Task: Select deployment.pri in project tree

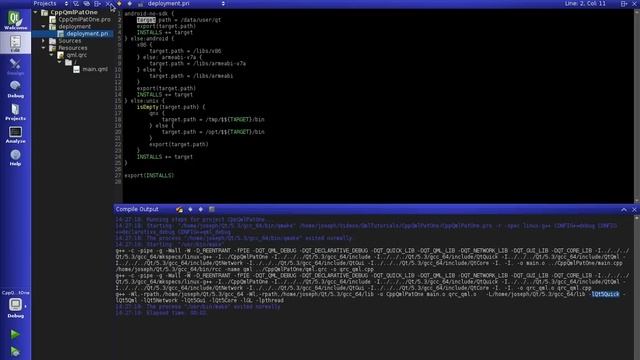Action: pyautogui.click(x=87, y=34)
